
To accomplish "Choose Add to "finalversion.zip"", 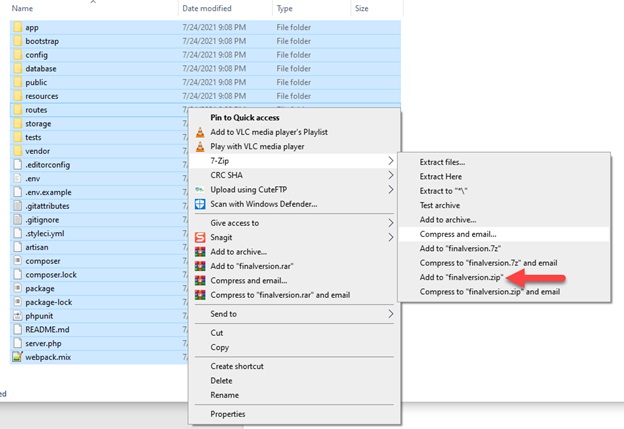I will (462, 277).
